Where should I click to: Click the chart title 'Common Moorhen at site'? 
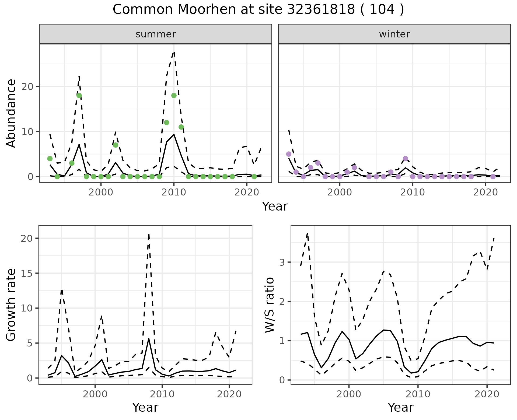pos(258,10)
